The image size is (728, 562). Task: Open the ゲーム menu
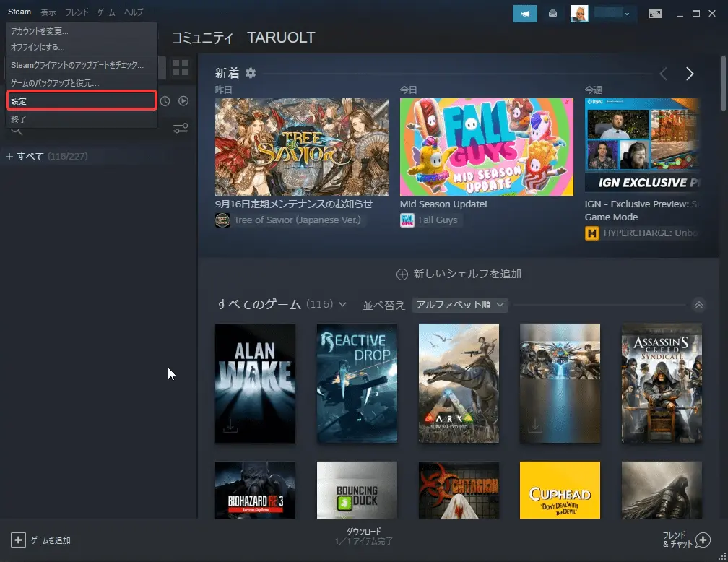point(106,12)
